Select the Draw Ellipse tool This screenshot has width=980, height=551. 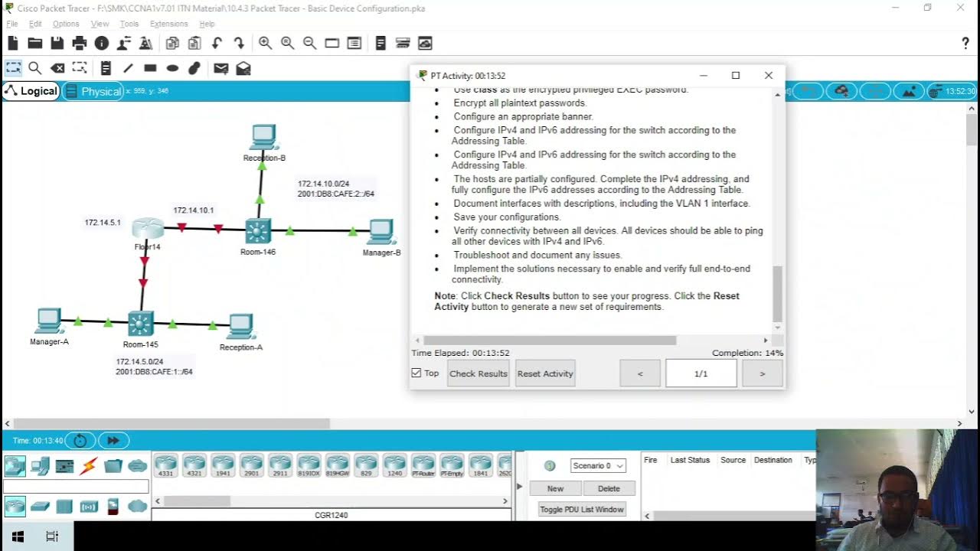172,68
